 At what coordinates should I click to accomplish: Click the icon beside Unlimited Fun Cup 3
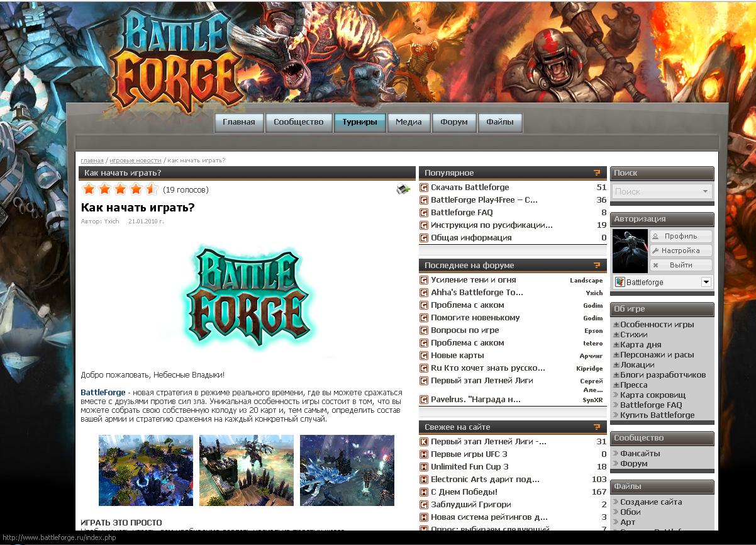[424, 467]
